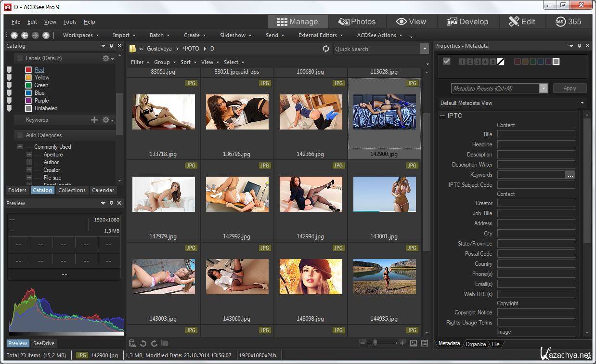Expand the Aperture tree node
Image resolution: width=596 pixels, height=364 pixels.
click(29, 155)
